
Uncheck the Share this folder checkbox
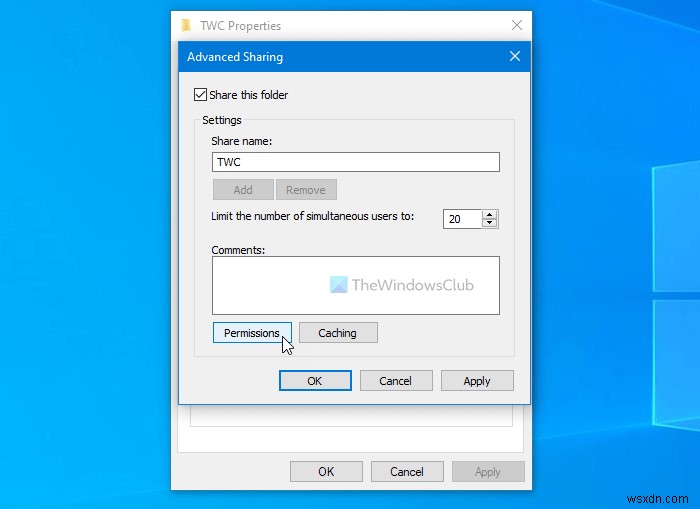(x=200, y=95)
